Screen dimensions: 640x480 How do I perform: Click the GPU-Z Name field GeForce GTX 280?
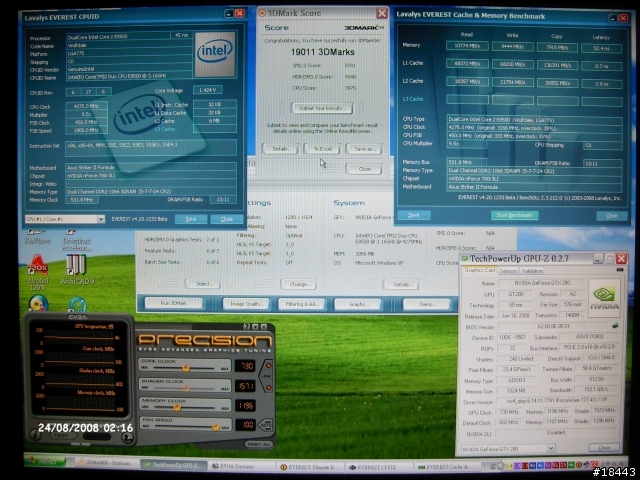click(x=542, y=283)
